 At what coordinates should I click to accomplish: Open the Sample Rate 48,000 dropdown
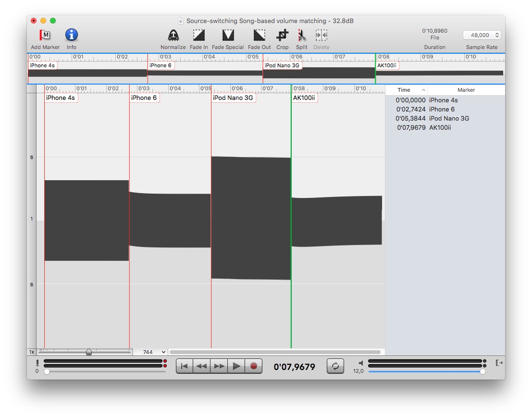click(482, 35)
